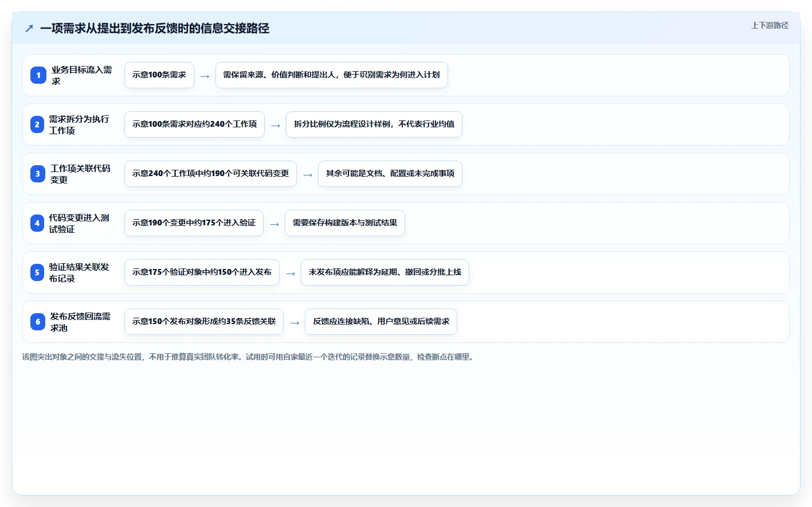
Task: Click the 上下游路径 label
Action: [x=770, y=25]
